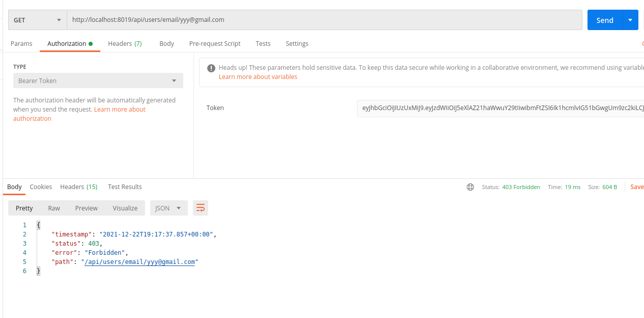The height and width of the screenshot is (318, 644).
Task: Click the "timestamp" key in response
Action: (x=72, y=234)
